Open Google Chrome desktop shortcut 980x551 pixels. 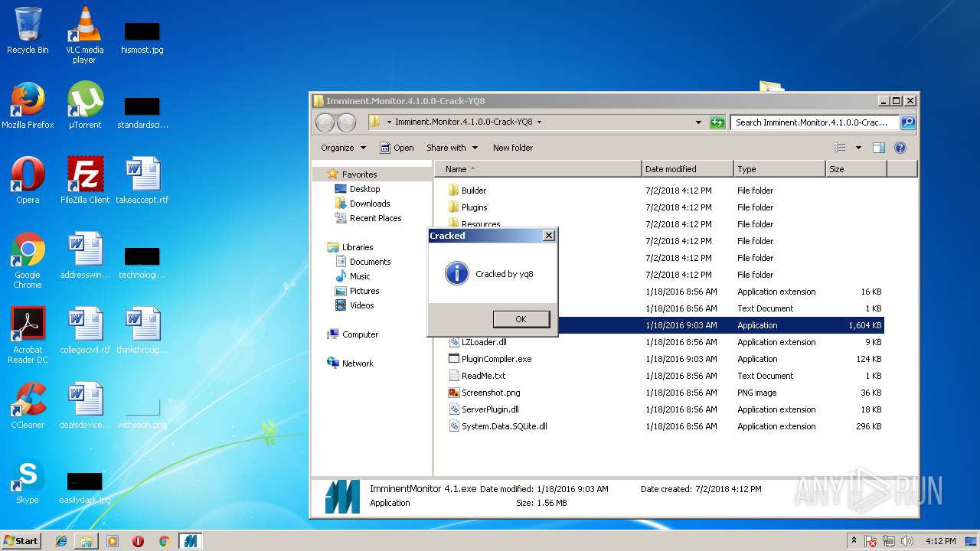(28, 260)
